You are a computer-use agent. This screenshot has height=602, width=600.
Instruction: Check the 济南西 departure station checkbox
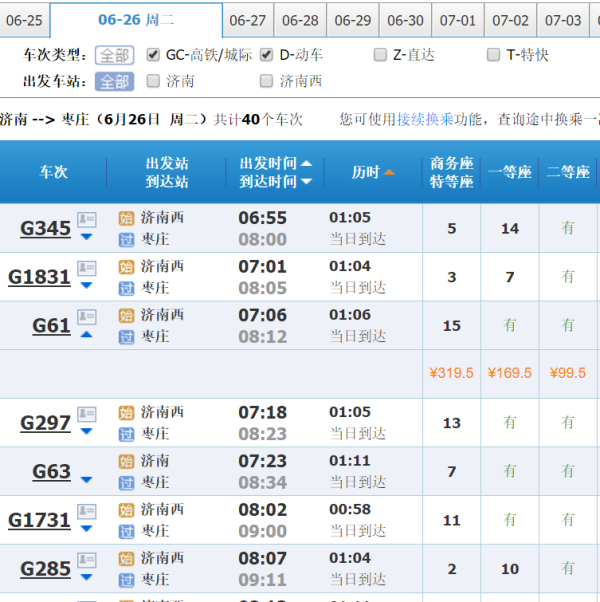coord(266,81)
